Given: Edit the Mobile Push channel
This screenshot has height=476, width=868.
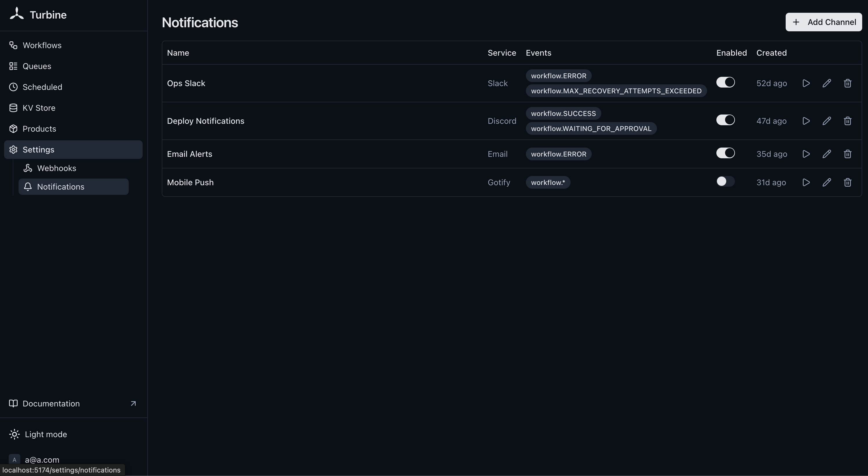Looking at the screenshot, I should pos(827,182).
